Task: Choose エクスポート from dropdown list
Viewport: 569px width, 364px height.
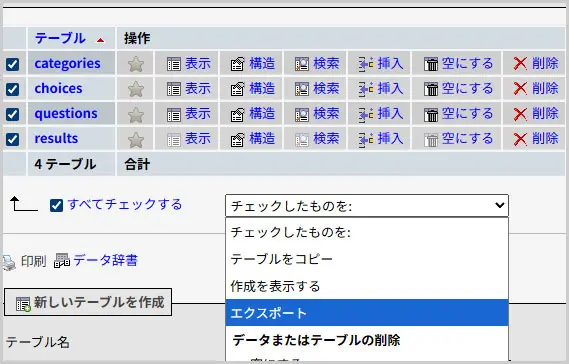Action: coord(367,313)
